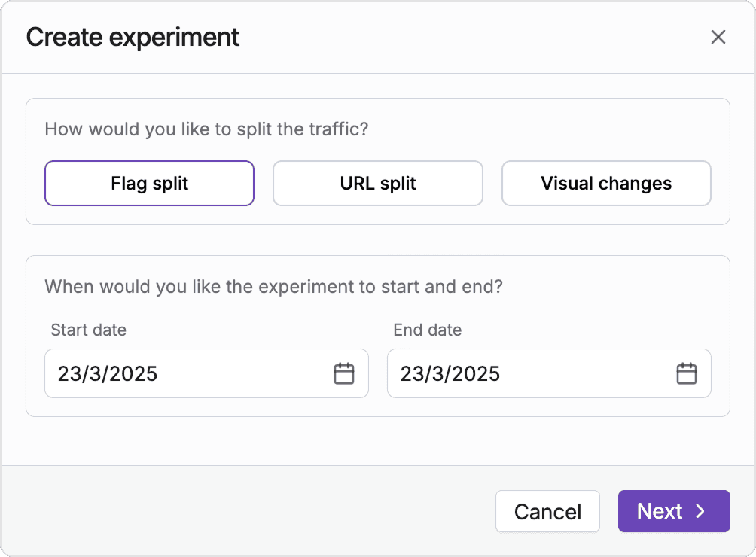Pick the Visual changes option
756x557 pixels.
coord(606,183)
